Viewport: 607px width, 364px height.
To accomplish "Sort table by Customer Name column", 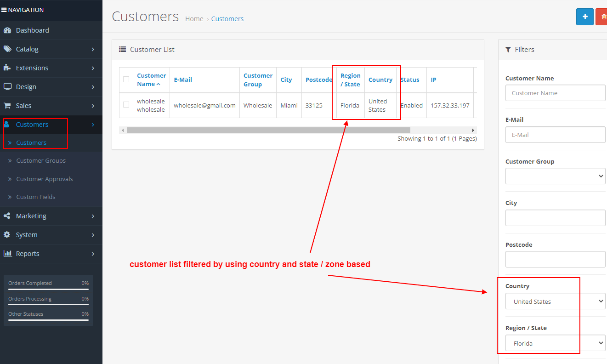I will pos(151,80).
